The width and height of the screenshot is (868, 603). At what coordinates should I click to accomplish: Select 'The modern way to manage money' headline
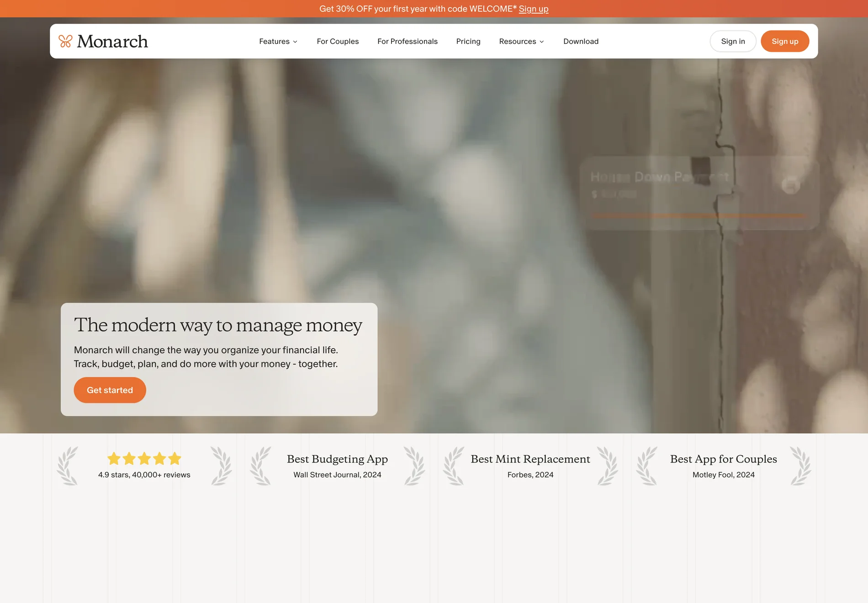(x=218, y=325)
